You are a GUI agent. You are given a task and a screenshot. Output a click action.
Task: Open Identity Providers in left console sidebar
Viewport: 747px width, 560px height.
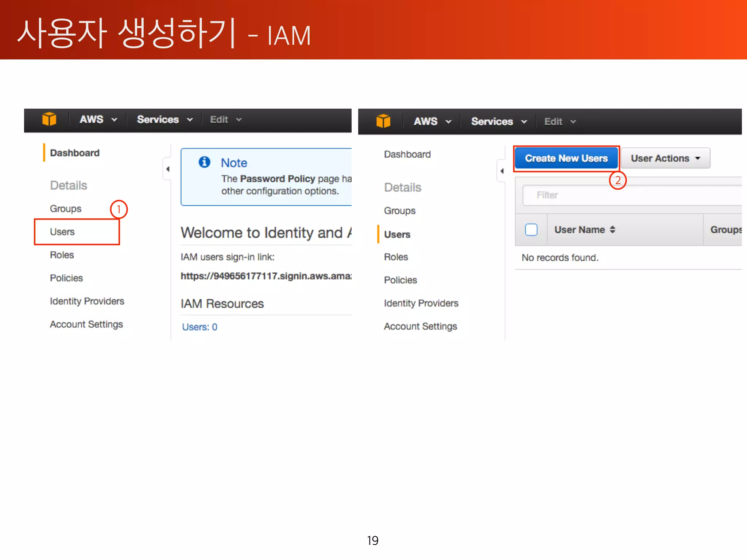pos(87,301)
